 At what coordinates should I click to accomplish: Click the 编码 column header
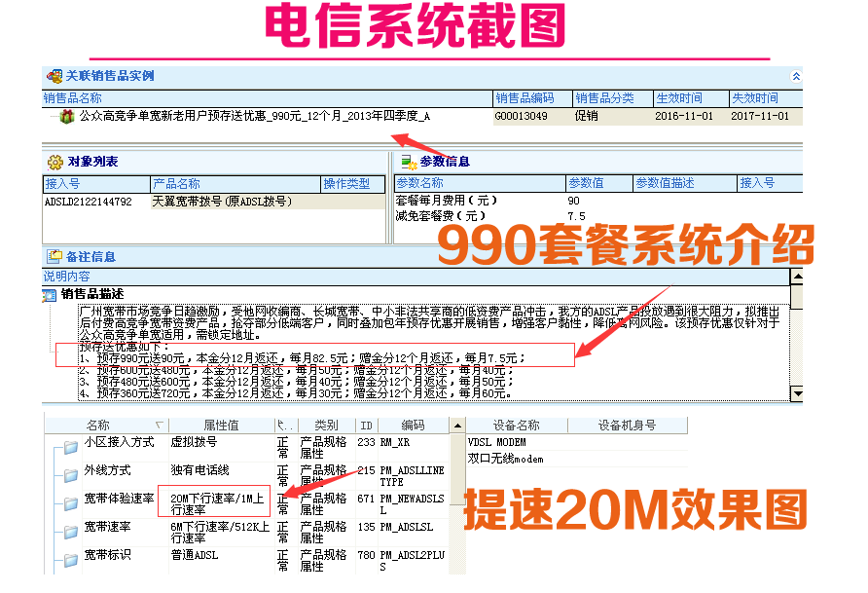coord(414,426)
